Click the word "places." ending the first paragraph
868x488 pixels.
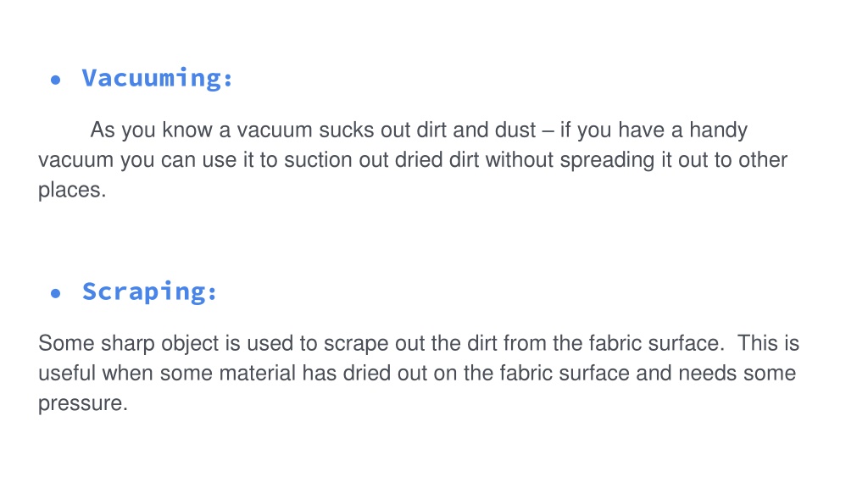tap(72, 191)
